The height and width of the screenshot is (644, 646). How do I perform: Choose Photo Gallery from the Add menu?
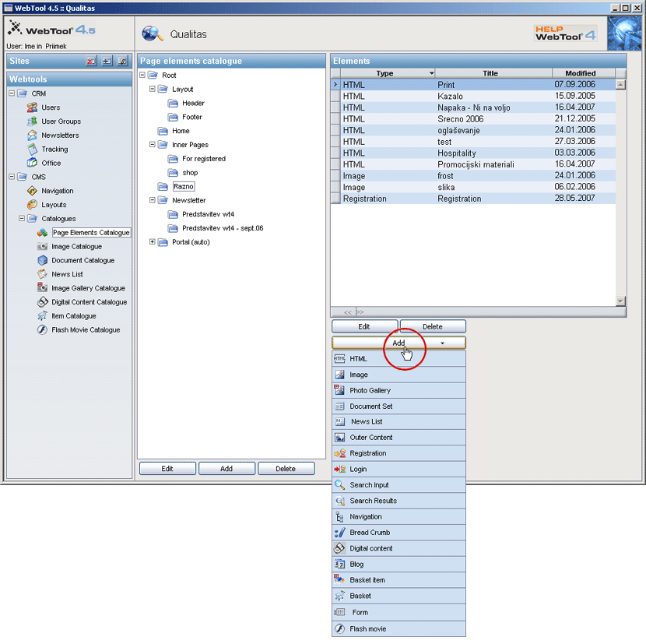tap(370, 390)
